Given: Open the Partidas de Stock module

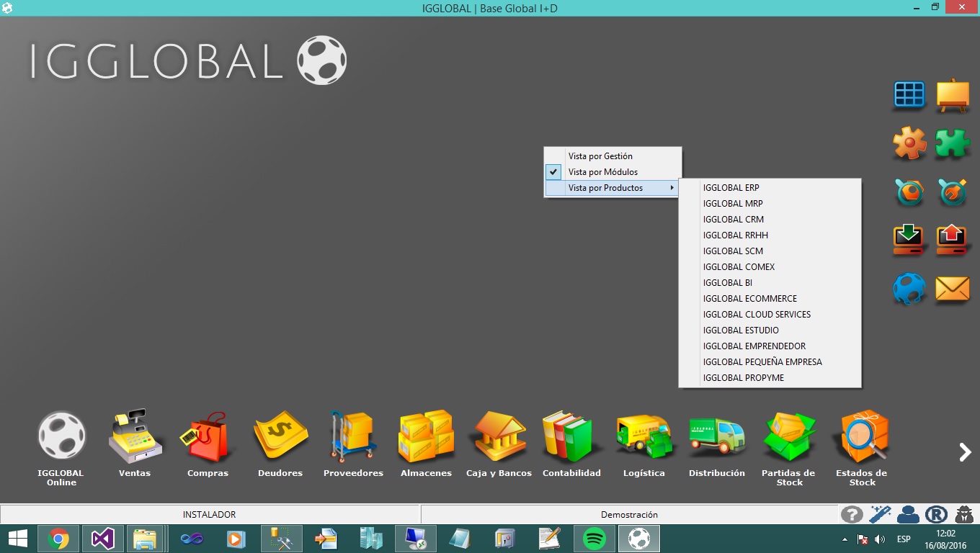Looking at the screenshot, I should pyautogui.click(x=790, y=448).
